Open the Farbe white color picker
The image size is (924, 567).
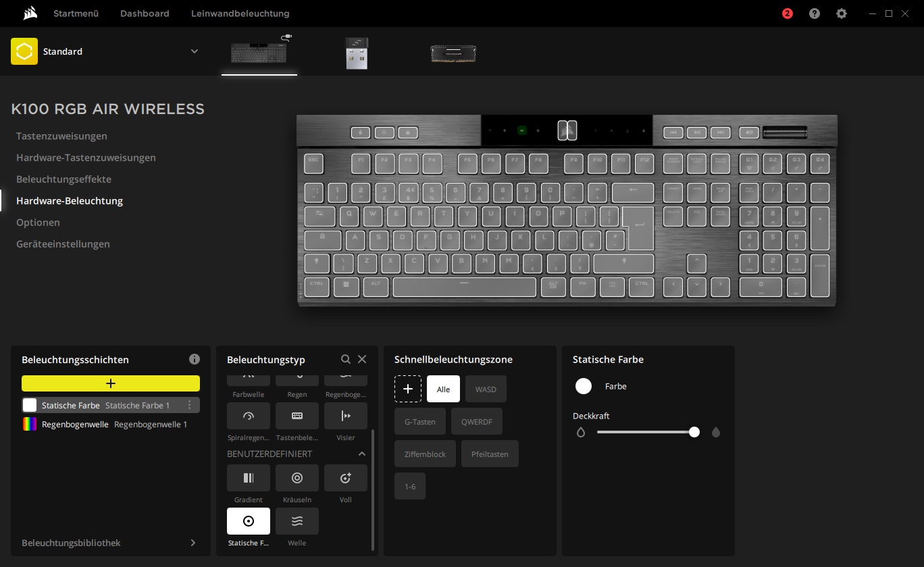click(584, 386)
